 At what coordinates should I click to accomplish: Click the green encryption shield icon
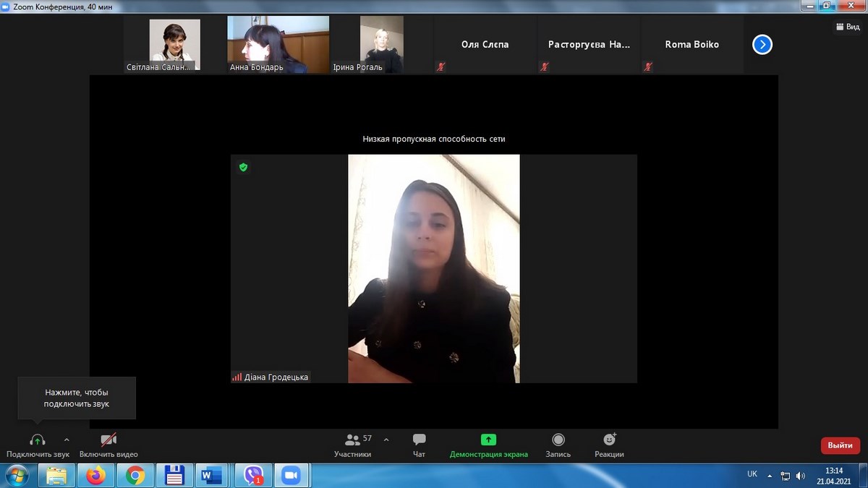coord(243,167)
